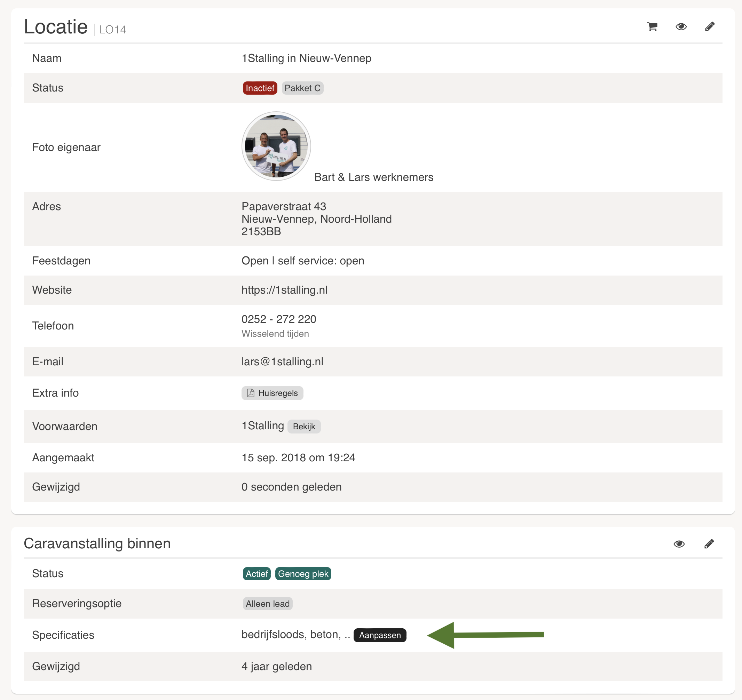This screenshot has height=700, width=742.
Task: Open the https://1stalling.nl website link
Action: tap(284, 290)
